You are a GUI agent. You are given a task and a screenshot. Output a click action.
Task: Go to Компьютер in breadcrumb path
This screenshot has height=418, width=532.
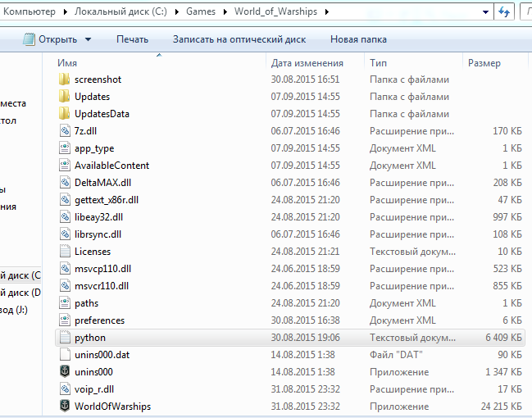click(x=30, y=11)
